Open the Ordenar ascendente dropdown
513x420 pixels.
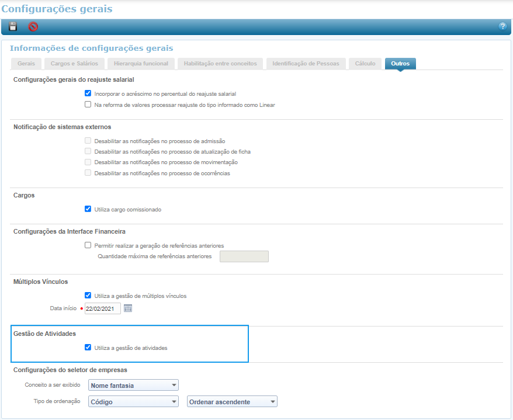click(x=231, y=402)
